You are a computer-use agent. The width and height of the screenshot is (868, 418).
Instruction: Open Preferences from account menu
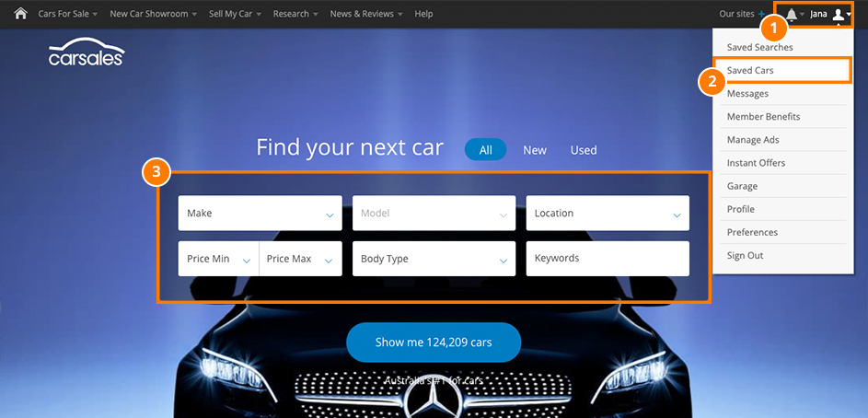pyautogui.click(x=782, y=232)
